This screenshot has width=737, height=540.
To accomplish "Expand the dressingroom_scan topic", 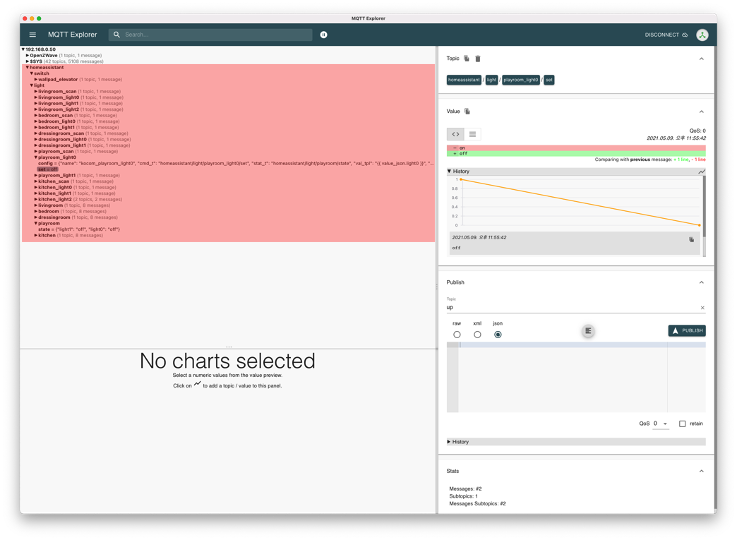I will coord(36,133).
